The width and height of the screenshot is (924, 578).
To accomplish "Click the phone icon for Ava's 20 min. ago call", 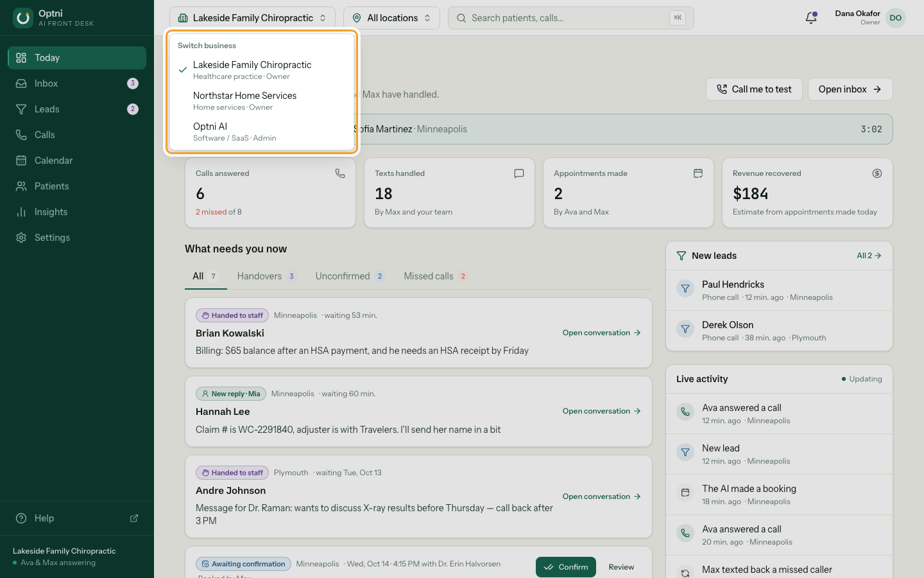I will pyautogui.click(x=685, y=533).
